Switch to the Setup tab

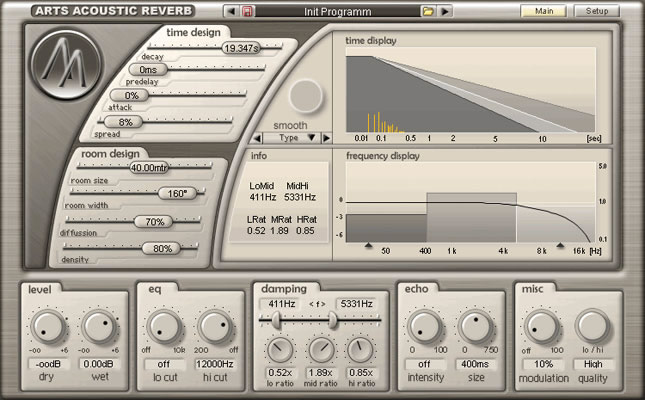point(596,11)
